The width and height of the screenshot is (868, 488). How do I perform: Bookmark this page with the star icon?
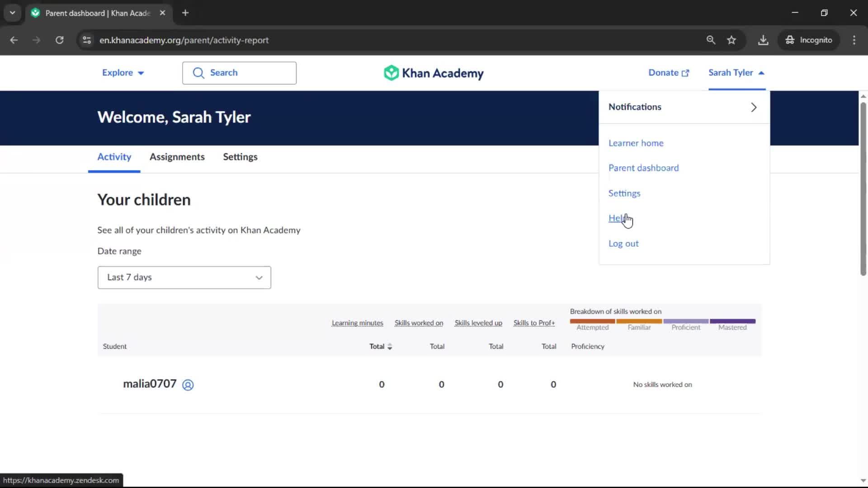click(731, 40)
